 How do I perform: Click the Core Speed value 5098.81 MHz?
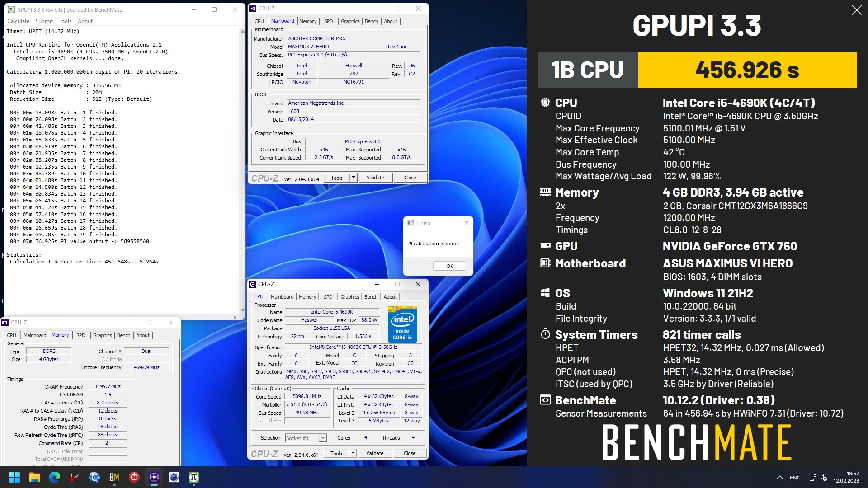(x=307, y=397)
